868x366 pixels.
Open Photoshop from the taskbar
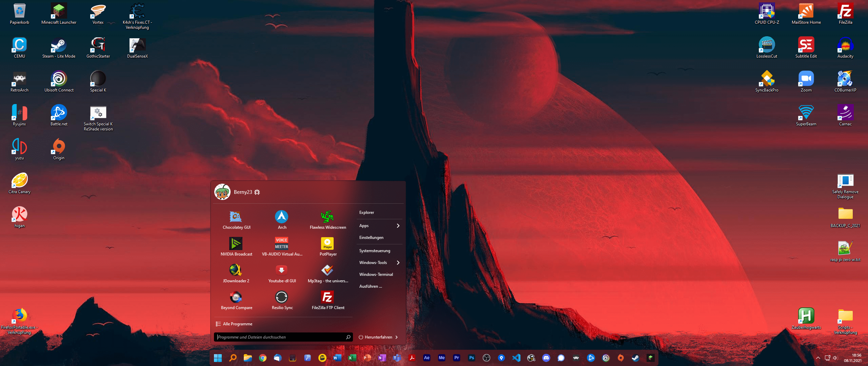[x=472, y=358]
